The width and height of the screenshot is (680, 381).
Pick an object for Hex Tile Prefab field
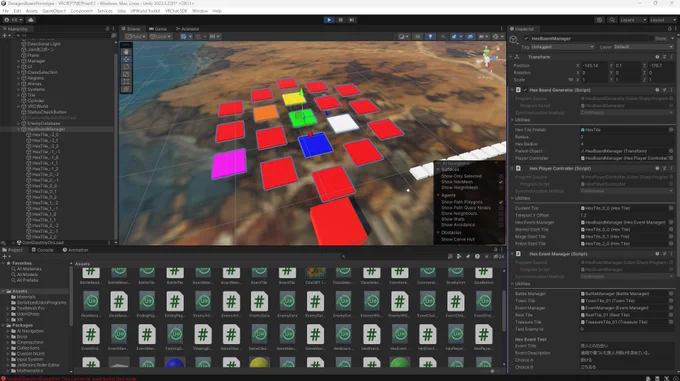tap(671, 130)
